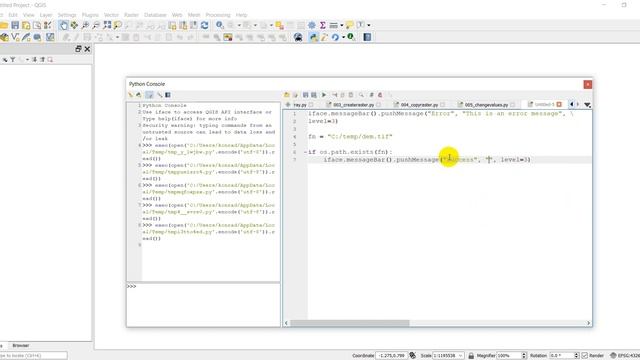Image resolution: width=640 pixels, height=360 pixels.
Task: Click the Save script icon in editor
Action: 305,95
